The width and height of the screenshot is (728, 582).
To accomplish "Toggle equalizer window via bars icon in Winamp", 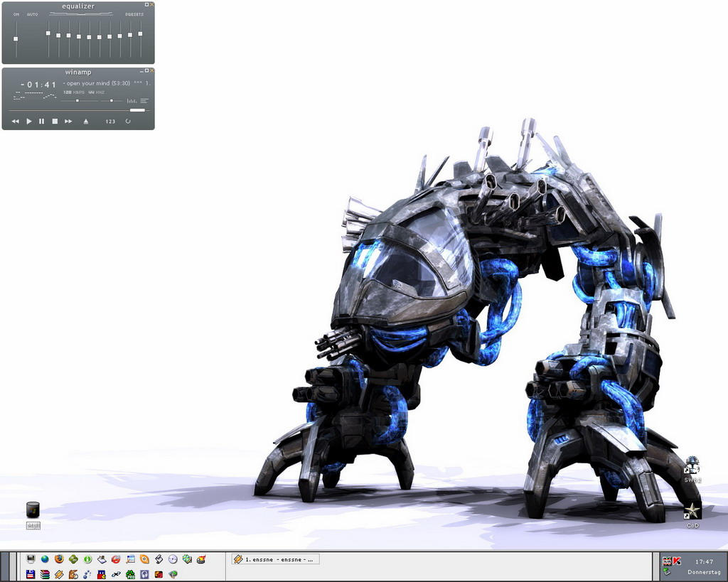I will [132, 101].
